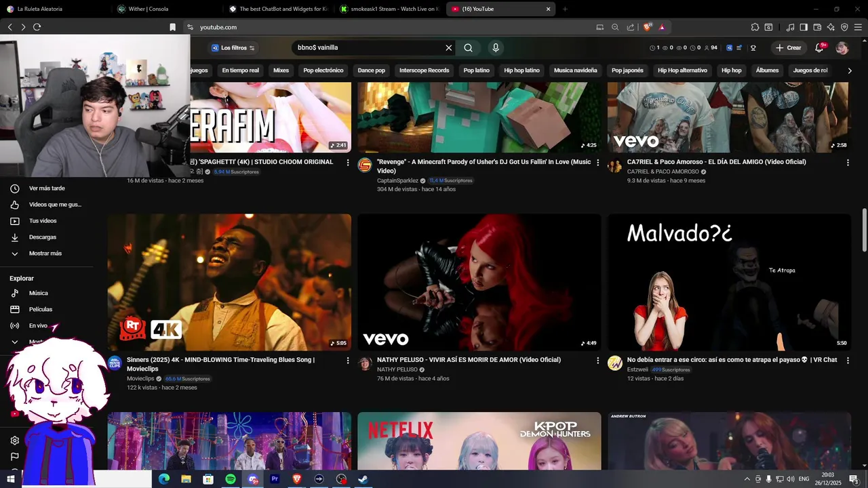
Task: Show more chips with the right arrow
Action: click(850, 70)
